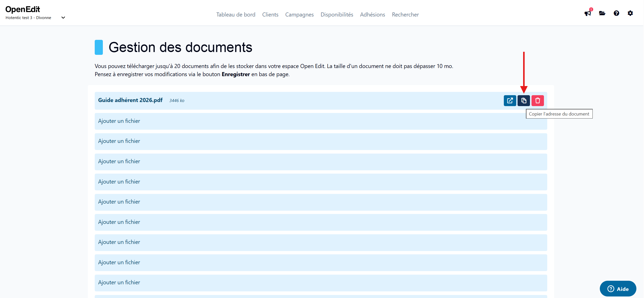Select the Guide adhérent 2026.pdf file name
Image resolution: width=644 pixels, height=298 pixels.
coord(130,100)
